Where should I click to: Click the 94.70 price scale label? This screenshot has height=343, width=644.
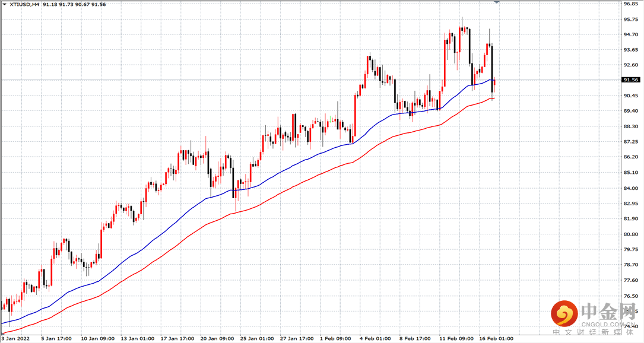point(630,34)
